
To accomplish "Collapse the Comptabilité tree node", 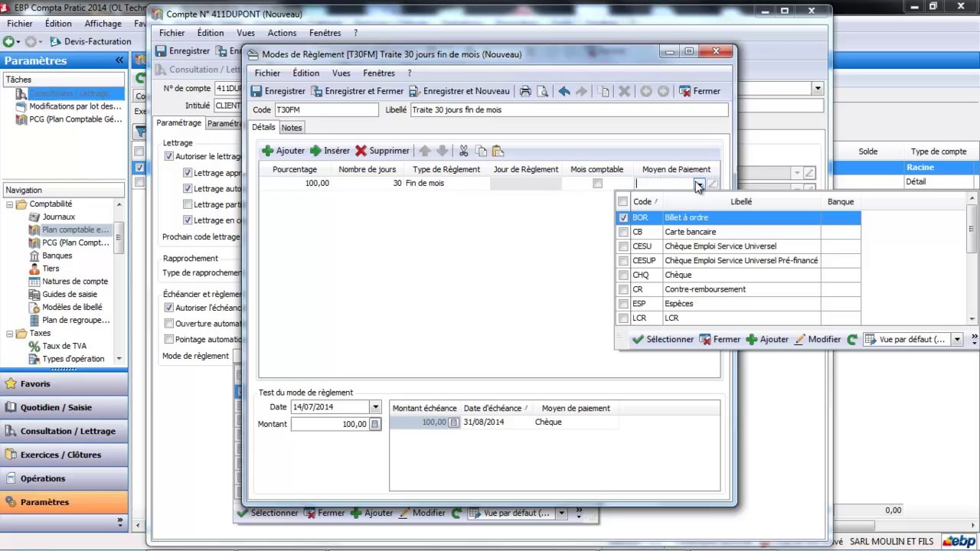I will pos(11,204).
